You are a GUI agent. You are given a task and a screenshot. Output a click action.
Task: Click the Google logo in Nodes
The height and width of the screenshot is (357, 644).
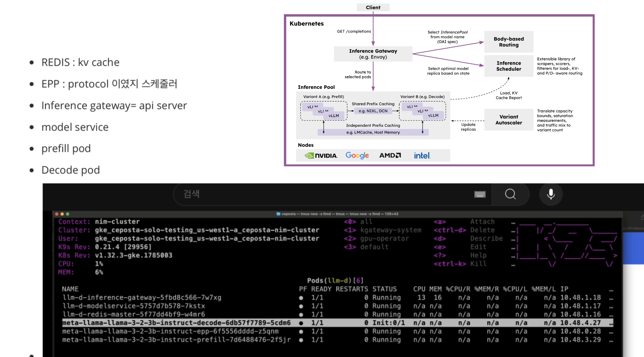click(357, 155)
